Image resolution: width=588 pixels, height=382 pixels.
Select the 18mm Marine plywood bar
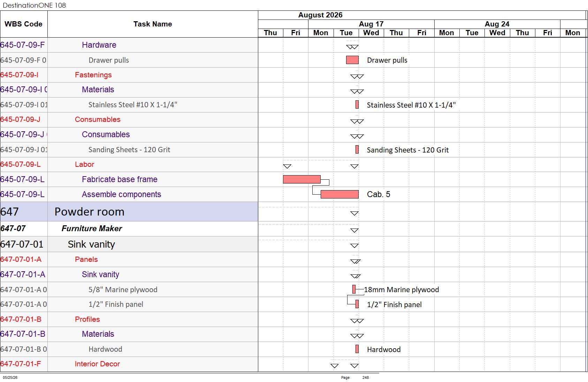point(354,289)
